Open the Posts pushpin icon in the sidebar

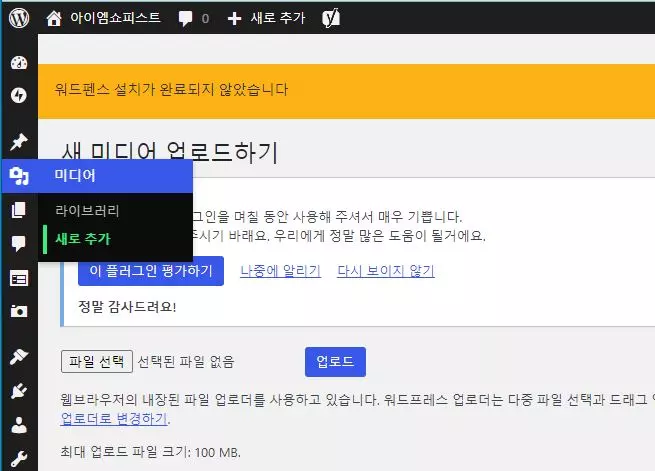(x=19, y=142)
